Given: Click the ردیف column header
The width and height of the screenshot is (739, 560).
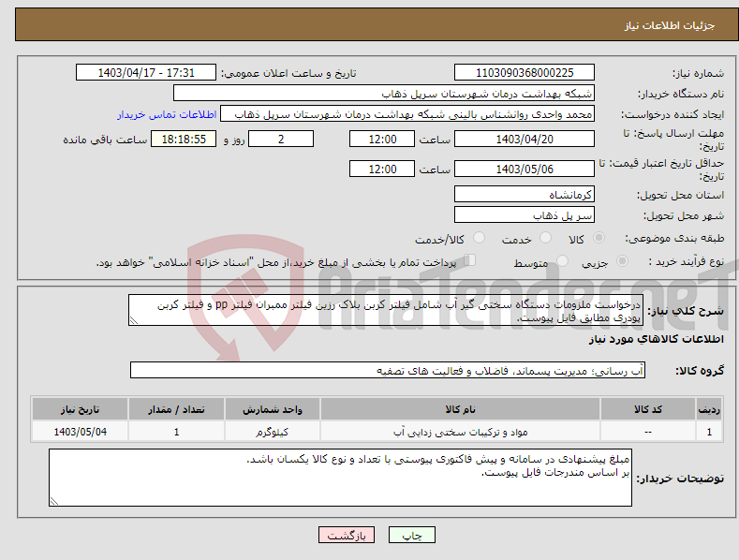Looking at the screenshot, I should point(709,409).
